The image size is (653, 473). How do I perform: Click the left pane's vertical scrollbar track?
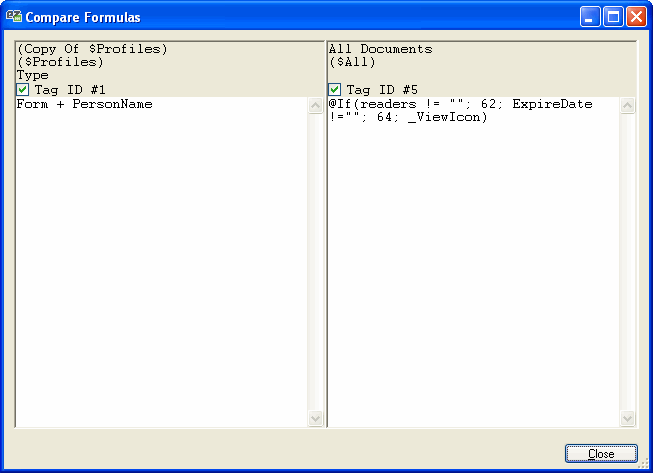(316, 260)
